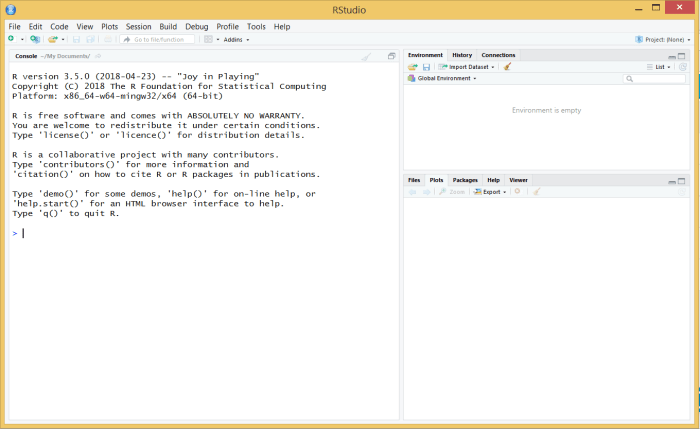Image resolution: width=700 pixels, height=429 pixels.
Task: Click the RStudio project cube icon
Action: [639, 39]
